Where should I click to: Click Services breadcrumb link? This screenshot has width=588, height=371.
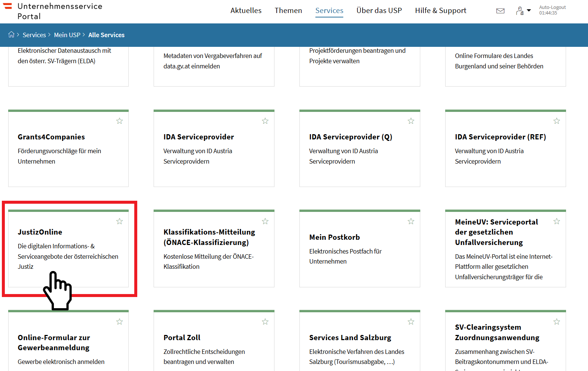click(34, 35)
